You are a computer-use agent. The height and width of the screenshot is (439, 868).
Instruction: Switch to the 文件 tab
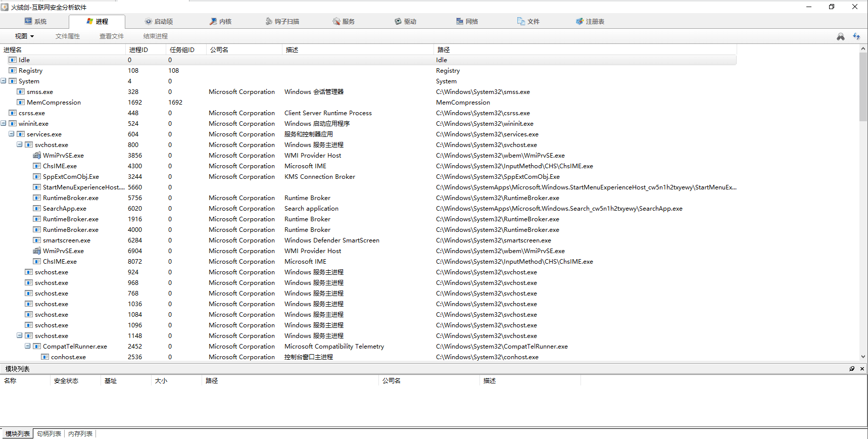(x=528, y=21)
